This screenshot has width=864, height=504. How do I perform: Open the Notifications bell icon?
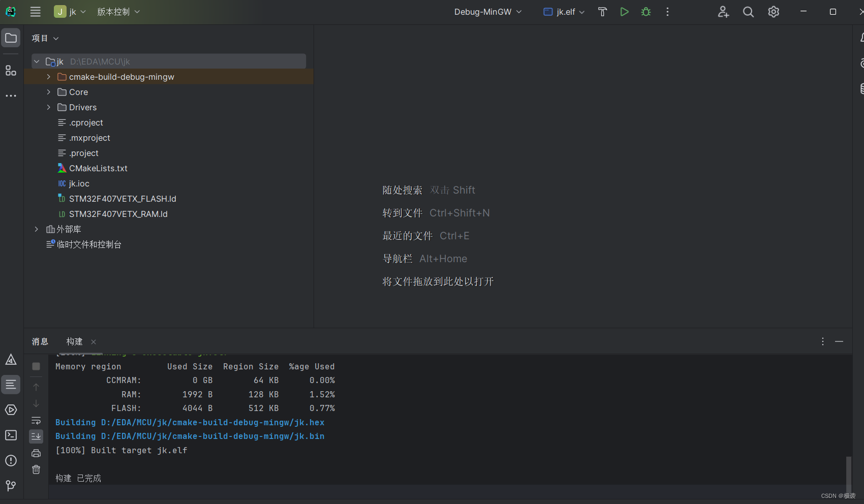pyautogui.click(x=861, y=38)
